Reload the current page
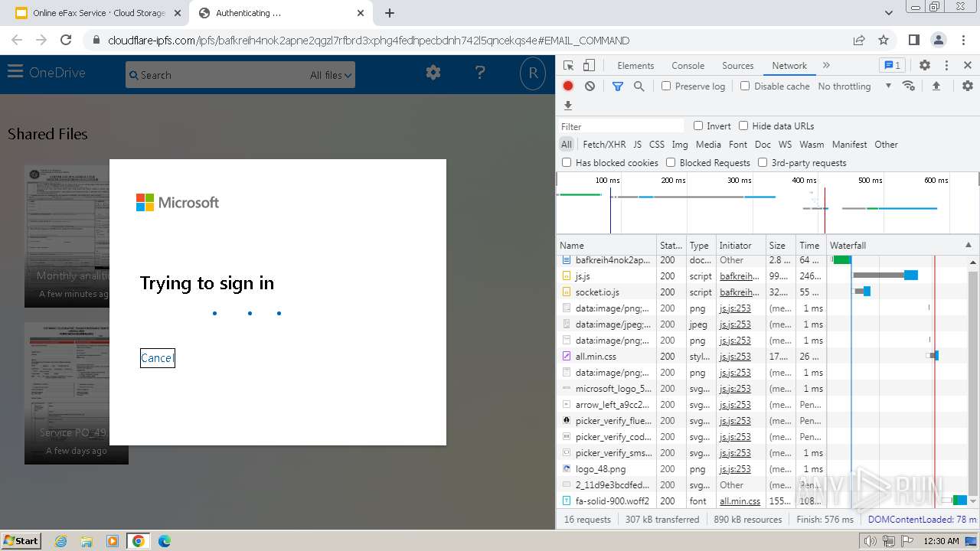Screen dimensions: 980x551 click(66, 40)
